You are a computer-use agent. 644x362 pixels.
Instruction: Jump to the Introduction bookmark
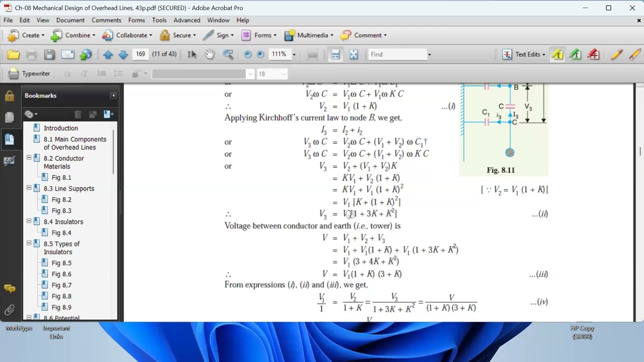coord(61,128)
